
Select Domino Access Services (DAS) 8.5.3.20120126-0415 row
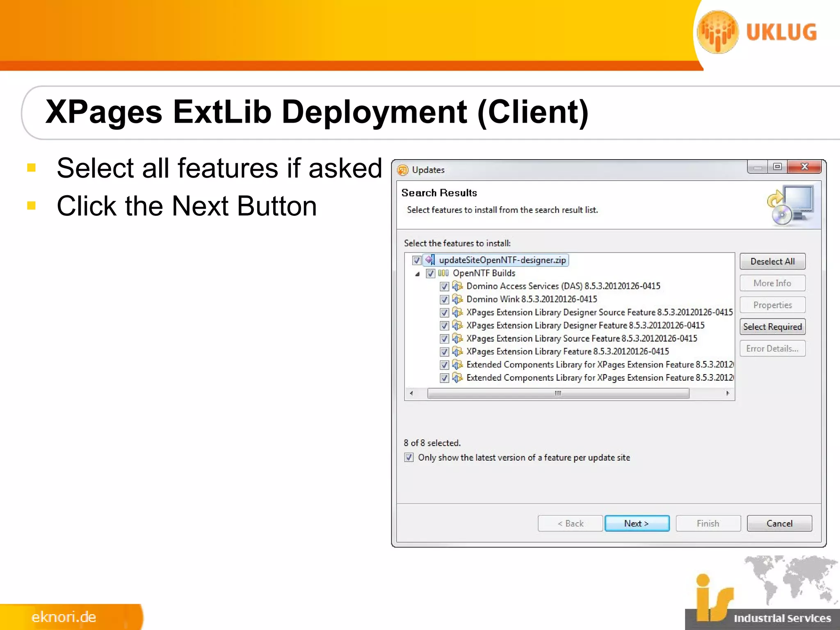point(563,286)
